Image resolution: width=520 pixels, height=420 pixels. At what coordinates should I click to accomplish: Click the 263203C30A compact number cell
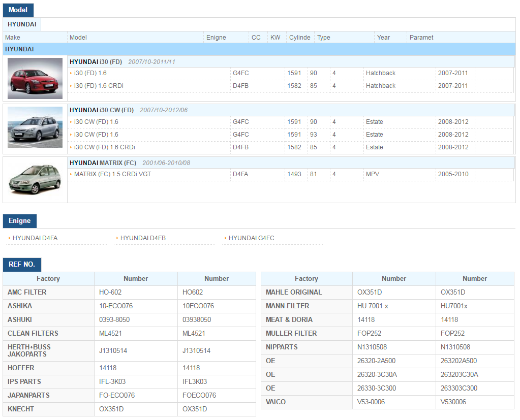[x=475, y=375]
